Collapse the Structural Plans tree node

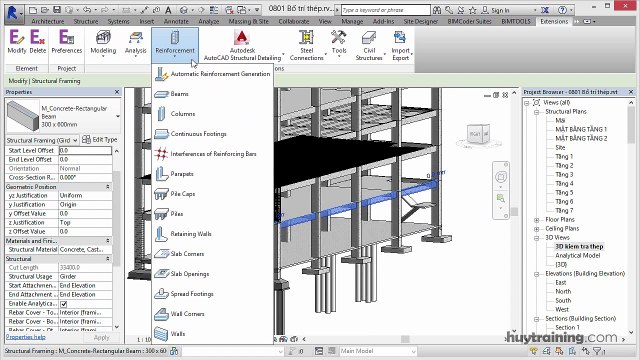coord(536,112)
